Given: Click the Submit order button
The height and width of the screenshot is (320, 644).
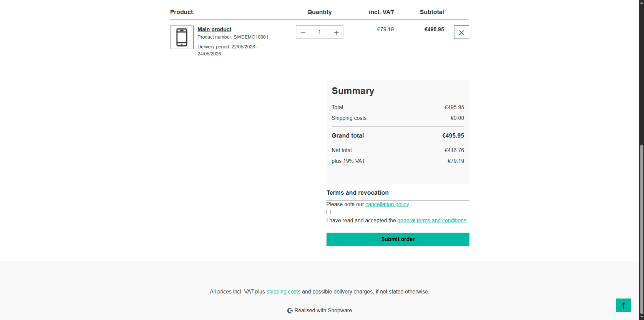Looking at the screenshot, I should coord(398,239).
